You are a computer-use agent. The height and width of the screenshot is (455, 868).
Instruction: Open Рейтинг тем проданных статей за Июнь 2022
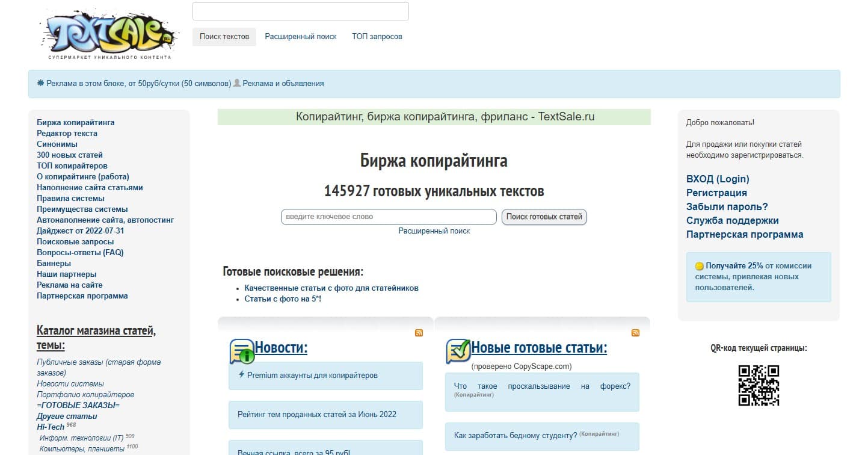[317, 415]
